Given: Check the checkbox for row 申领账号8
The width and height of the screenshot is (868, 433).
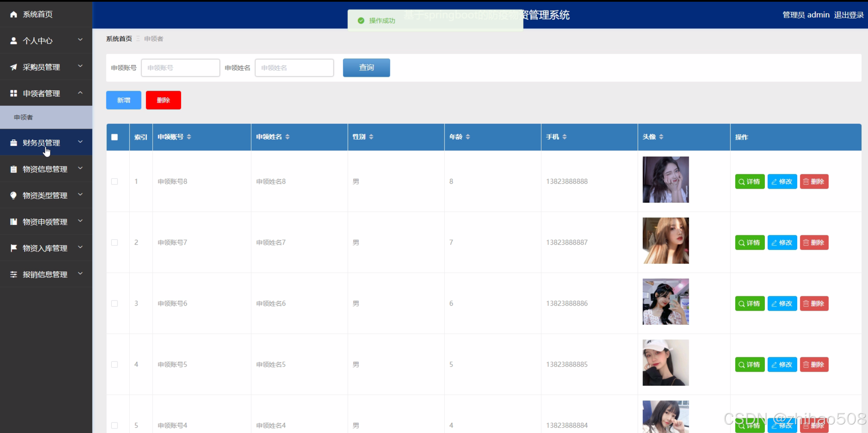Looking at the screenshot, I should coord(114,181).
